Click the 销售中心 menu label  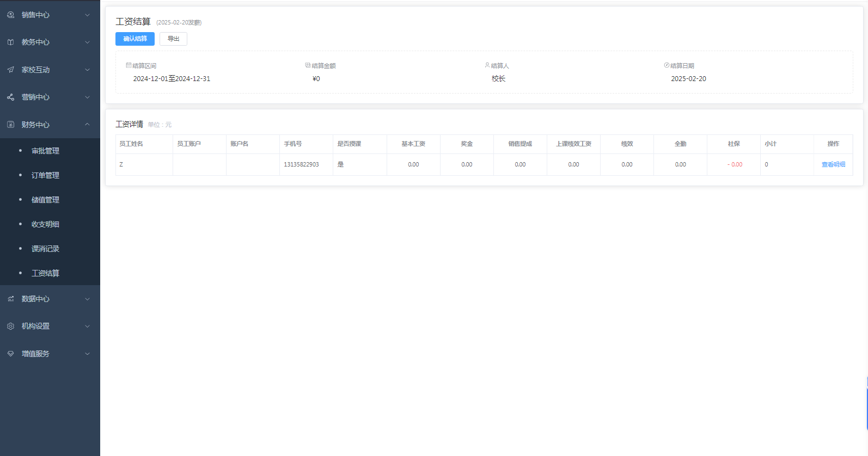coord(35,15)
